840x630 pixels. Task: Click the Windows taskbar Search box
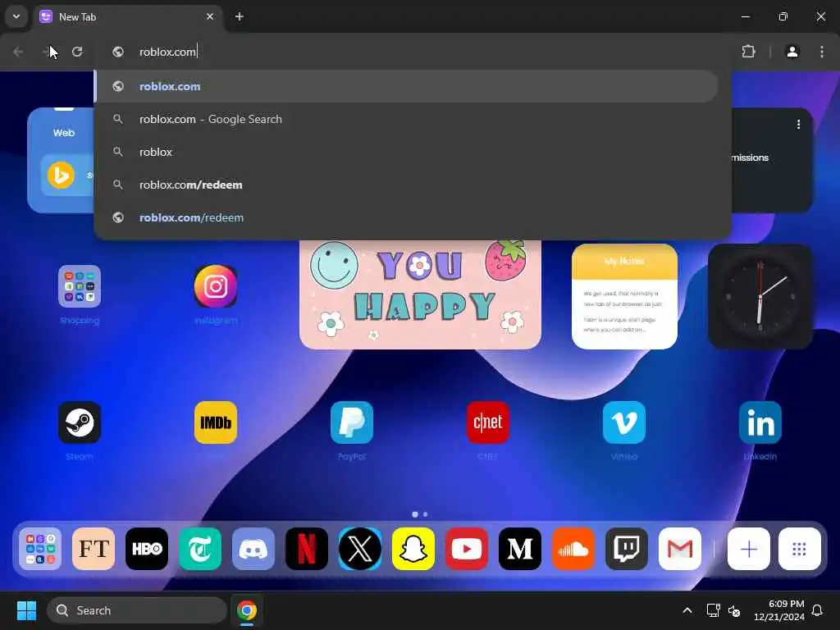click(137, 610)
